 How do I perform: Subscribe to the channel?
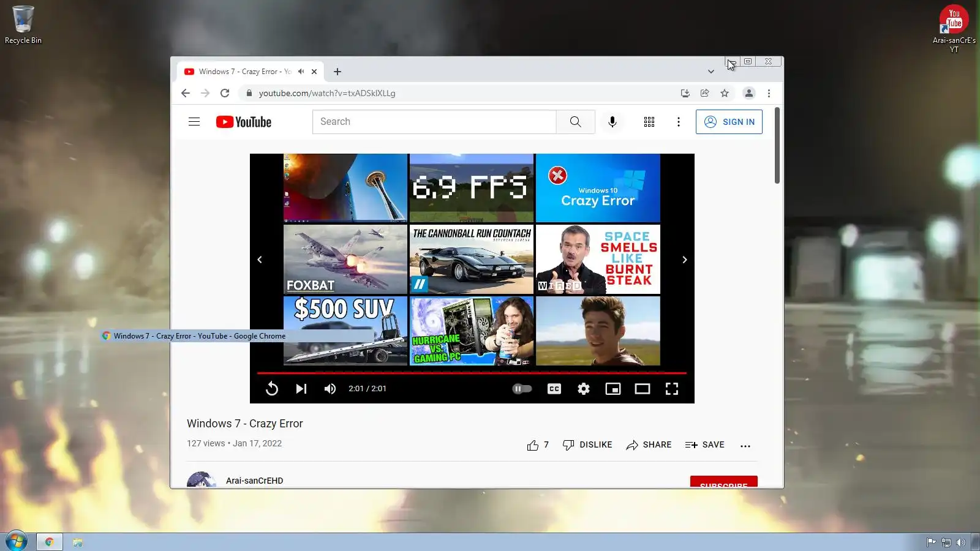click(x=724, y=482)
